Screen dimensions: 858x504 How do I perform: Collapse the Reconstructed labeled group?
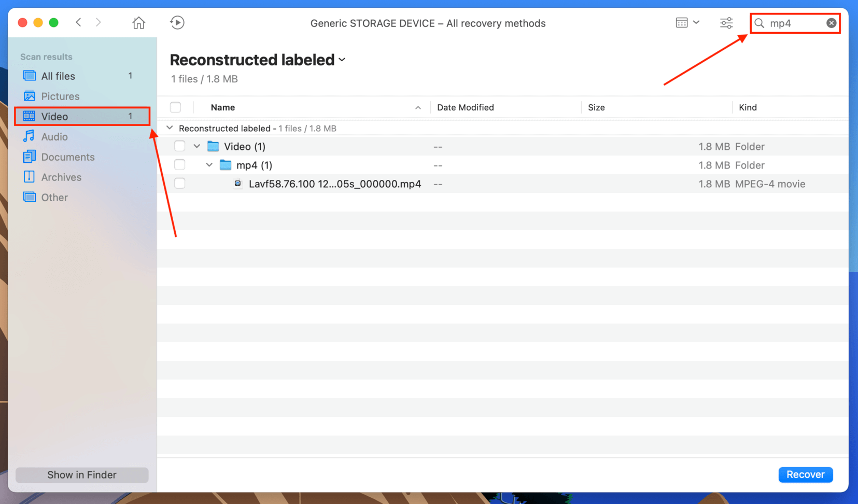[x=170, y=128]
